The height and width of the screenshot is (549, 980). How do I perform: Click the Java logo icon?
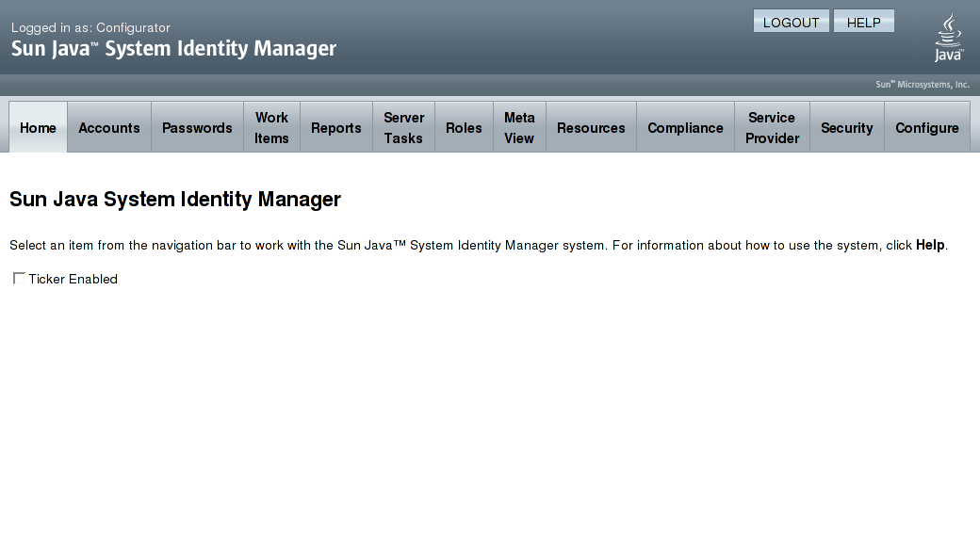pos(948,37)
